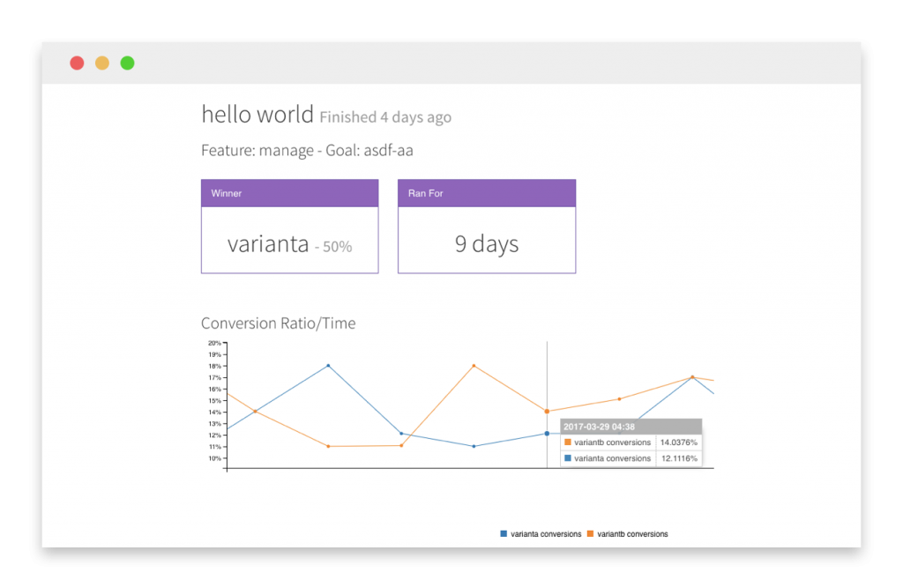This screenshot has width=903, height=588.
Task: Click the orange peak data point near 18%
Action: tap(474, 365)
